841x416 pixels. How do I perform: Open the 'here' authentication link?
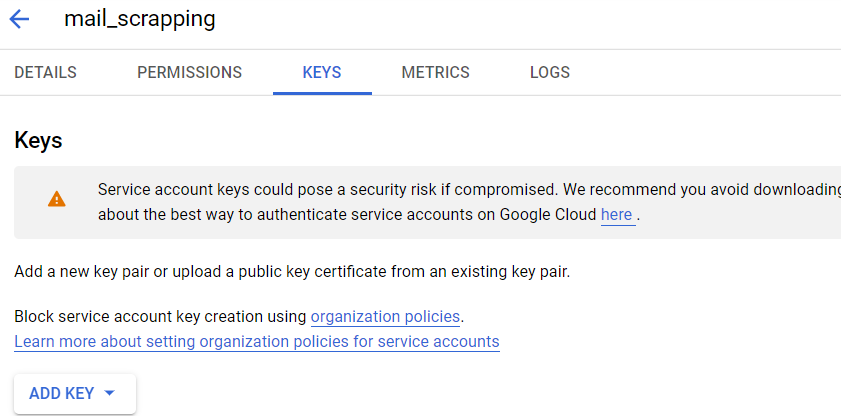(x=616, y=215)
